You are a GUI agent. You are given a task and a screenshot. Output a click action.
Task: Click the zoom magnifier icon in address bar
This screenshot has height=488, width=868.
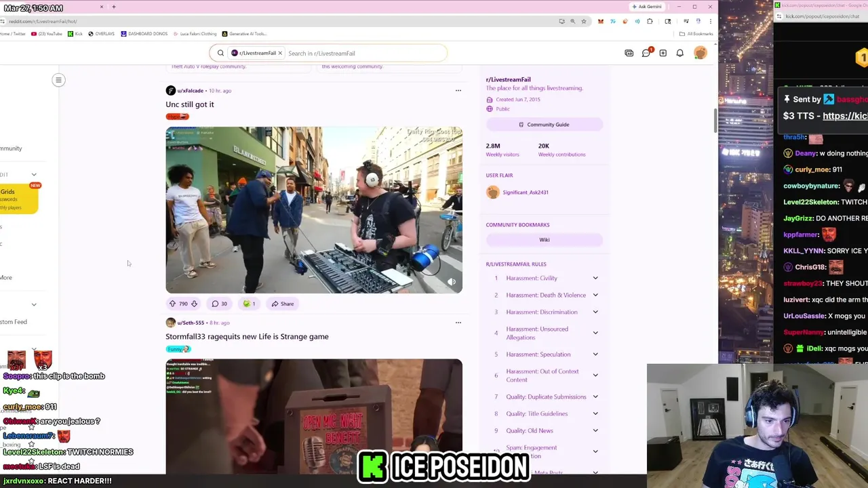coord(572,21)
